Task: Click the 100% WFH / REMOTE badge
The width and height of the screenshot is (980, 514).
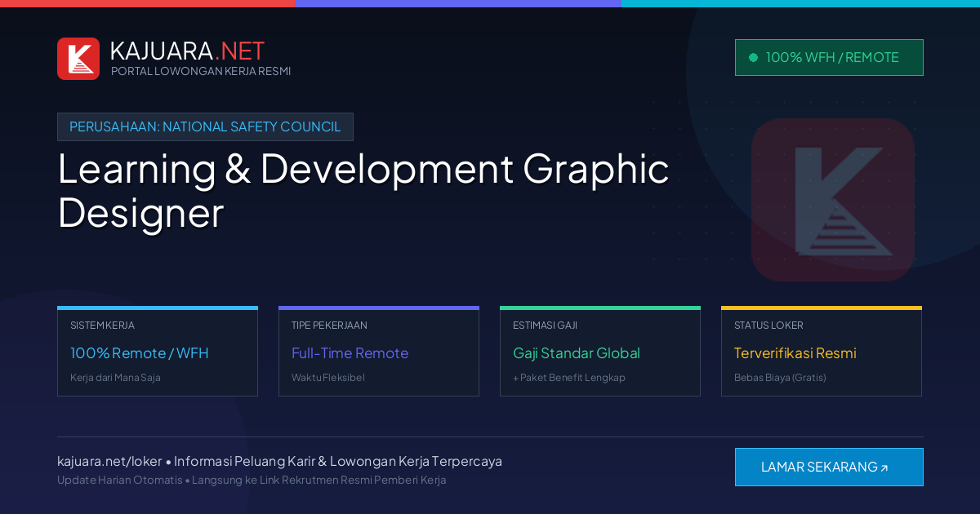Action: pyautogui.click(x=829, y=57)
